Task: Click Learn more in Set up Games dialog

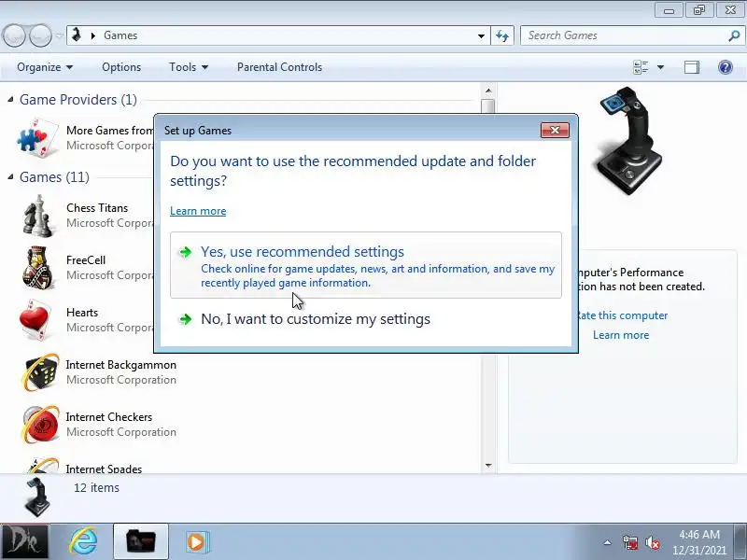Action: (x=198, y=211)
